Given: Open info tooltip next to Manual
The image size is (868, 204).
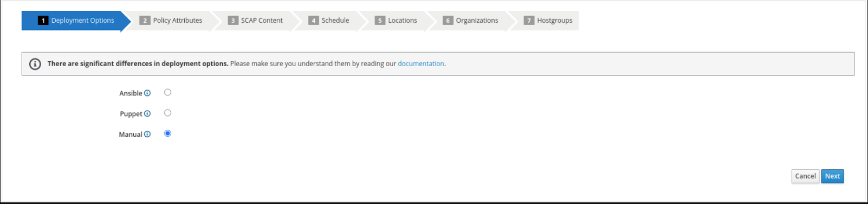Looking at the screenshot, I should (x=147, y=135).
